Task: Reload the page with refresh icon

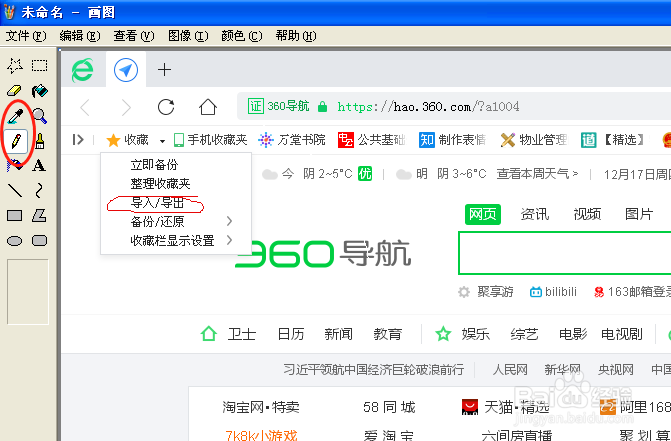Action: [x=166, y=107]
